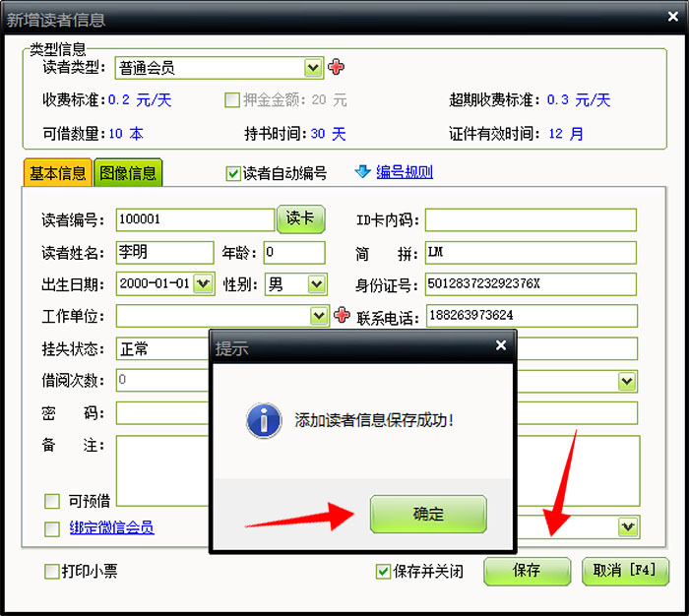The image size is (689, 616).
Task: Click the 借阅次数 field
Action: (x=162, y=380)
